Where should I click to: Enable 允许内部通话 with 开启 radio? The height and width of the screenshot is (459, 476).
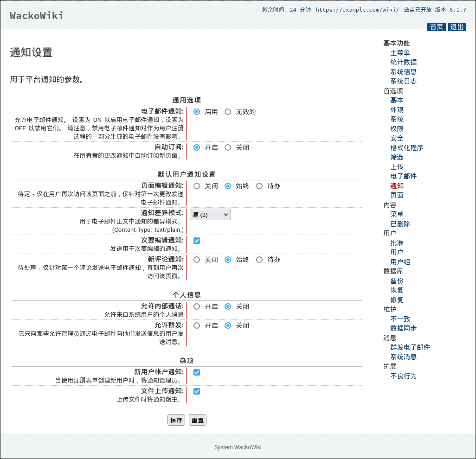[x=197, y=306]
